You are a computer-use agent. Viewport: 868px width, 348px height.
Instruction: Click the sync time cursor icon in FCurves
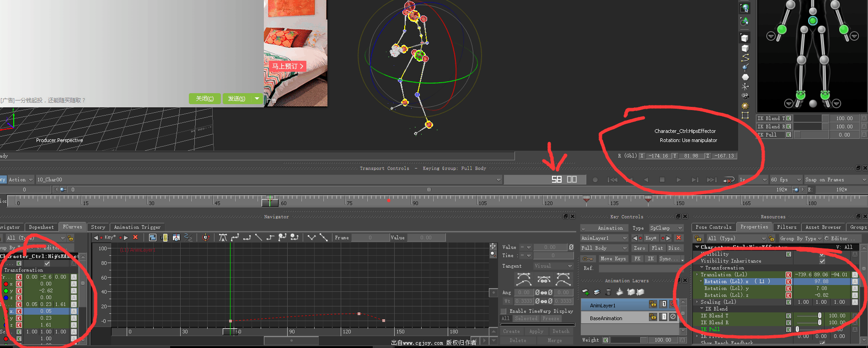click(206, 237)
